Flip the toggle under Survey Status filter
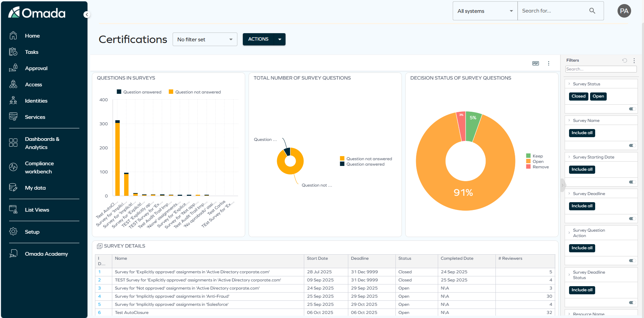This screenshot has height=318, width=644. (x=631, y=109)
